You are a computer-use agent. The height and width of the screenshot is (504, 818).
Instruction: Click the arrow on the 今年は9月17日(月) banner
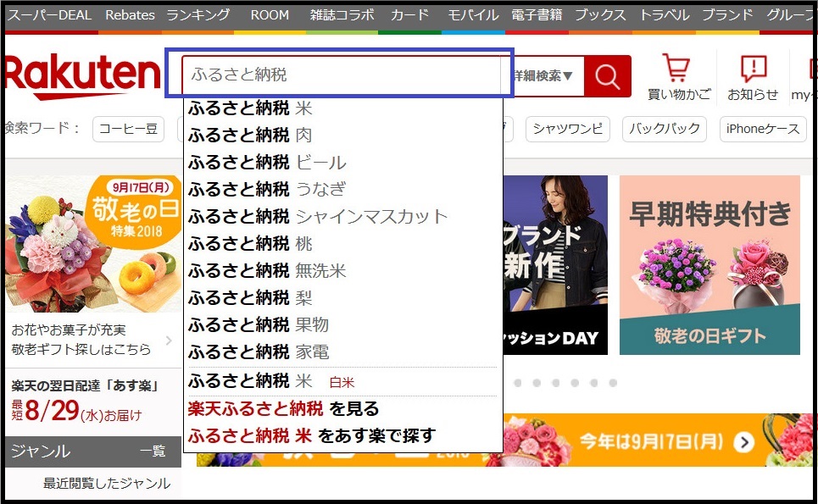click(744, 442)
